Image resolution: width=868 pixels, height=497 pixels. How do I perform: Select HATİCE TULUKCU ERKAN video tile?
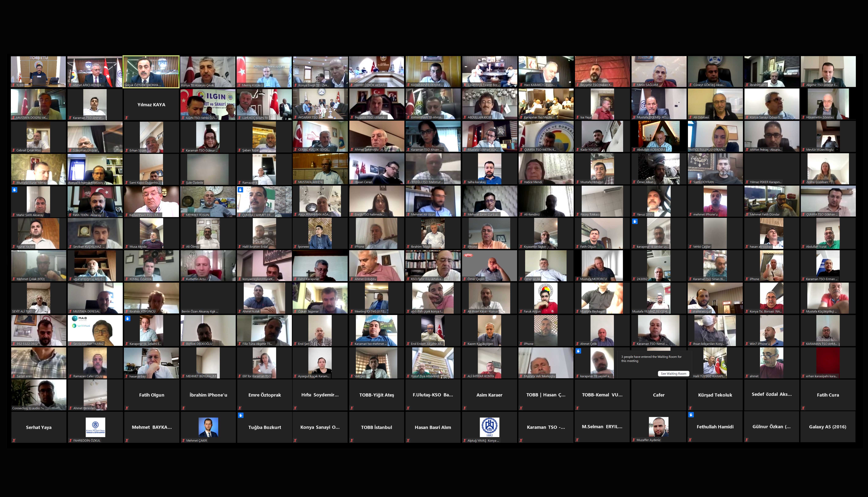point(715,136)
